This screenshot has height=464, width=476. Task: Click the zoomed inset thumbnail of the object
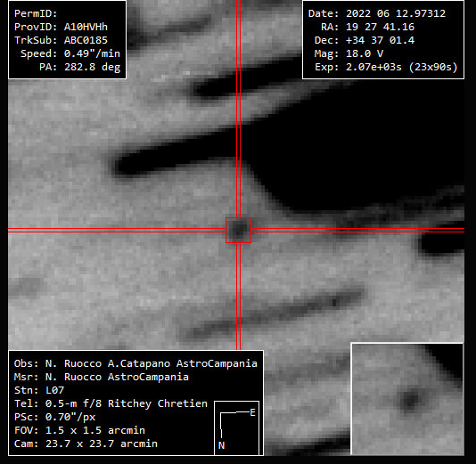[x=407, y=399]
